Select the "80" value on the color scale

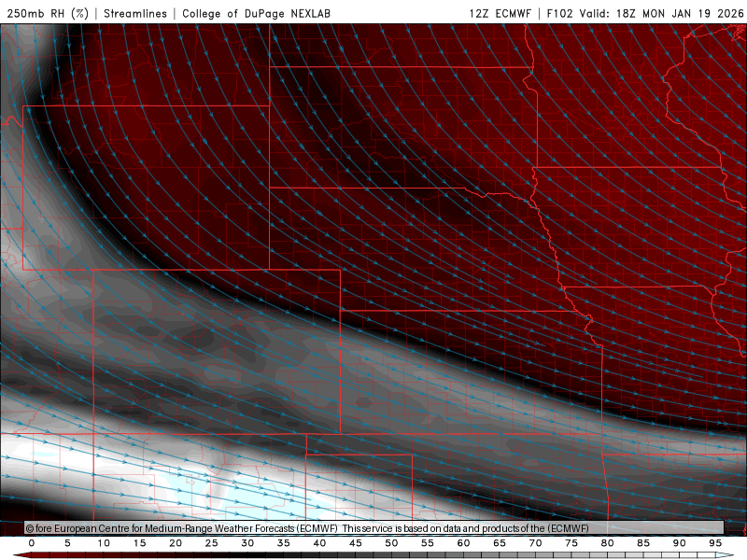point(608,543)
